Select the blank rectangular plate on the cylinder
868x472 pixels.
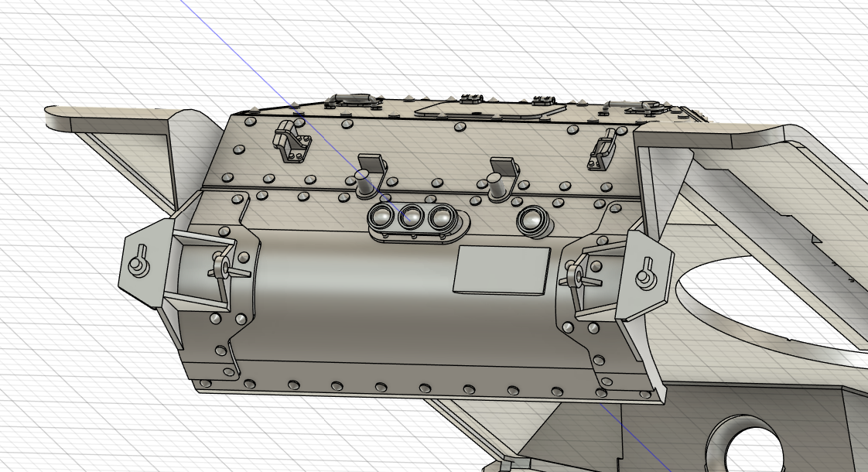[501, 271]
